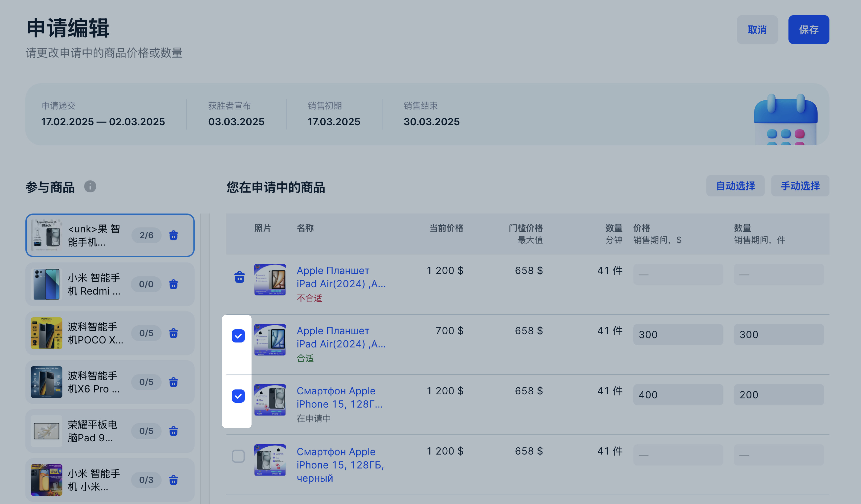Image resolution: width=861 pixels, height=504 pixels.
Task: Click the 取消 cancel button
Action: [757, 30]
